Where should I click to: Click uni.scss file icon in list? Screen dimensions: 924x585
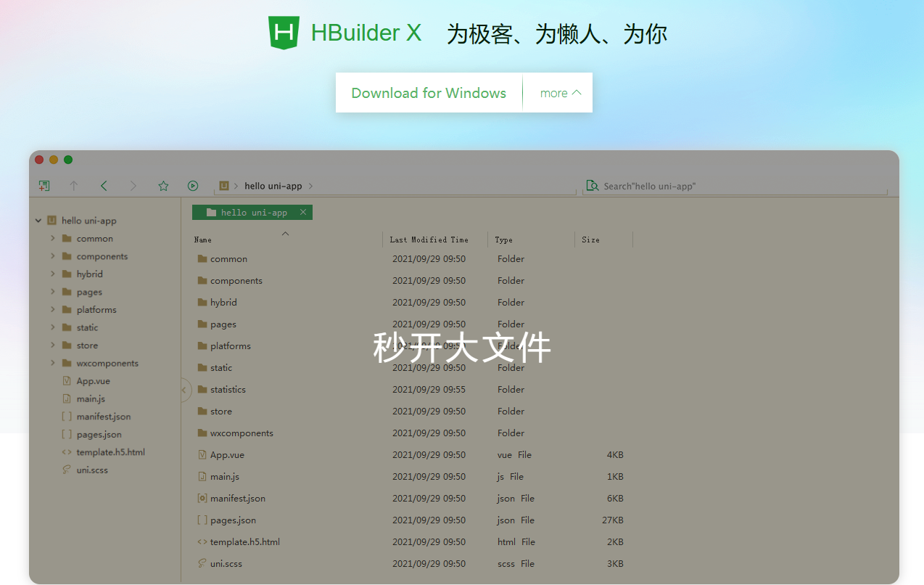(202, 564)
